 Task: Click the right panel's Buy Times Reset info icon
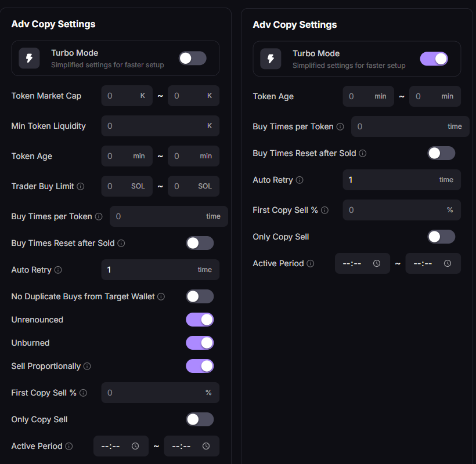pyautogui.click(x=363, y=153)
